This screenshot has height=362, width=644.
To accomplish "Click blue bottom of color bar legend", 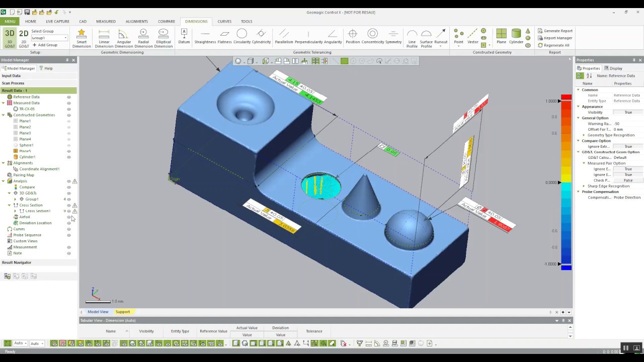I will pos(566,267).
